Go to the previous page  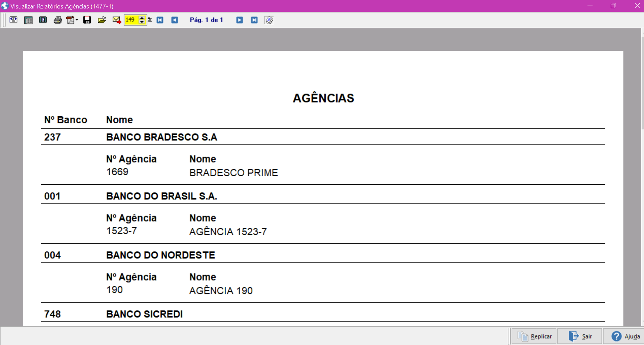click(x=175, y=20)
